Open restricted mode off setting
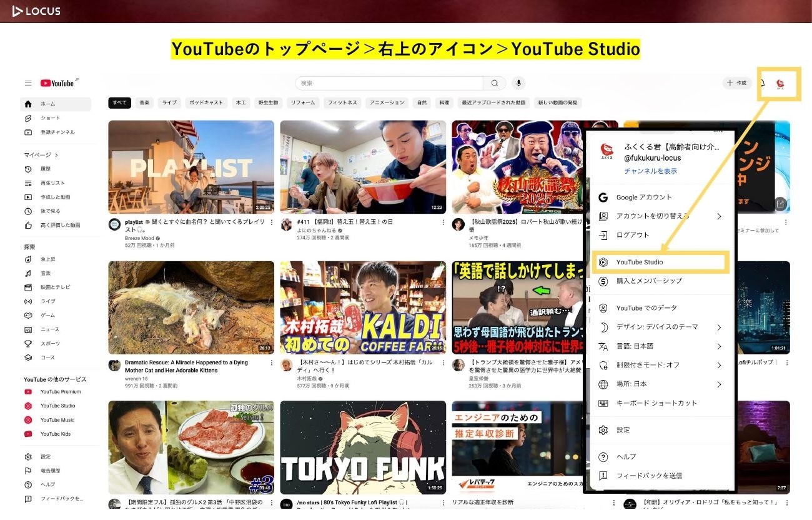This screenshot has width=812, height=520. [x=648, y=365]
